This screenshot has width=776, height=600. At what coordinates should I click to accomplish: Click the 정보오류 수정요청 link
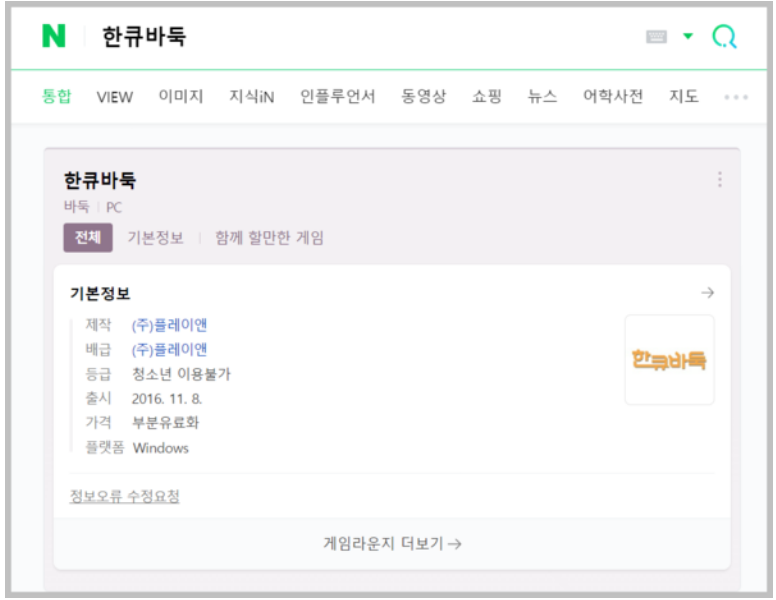125,496
